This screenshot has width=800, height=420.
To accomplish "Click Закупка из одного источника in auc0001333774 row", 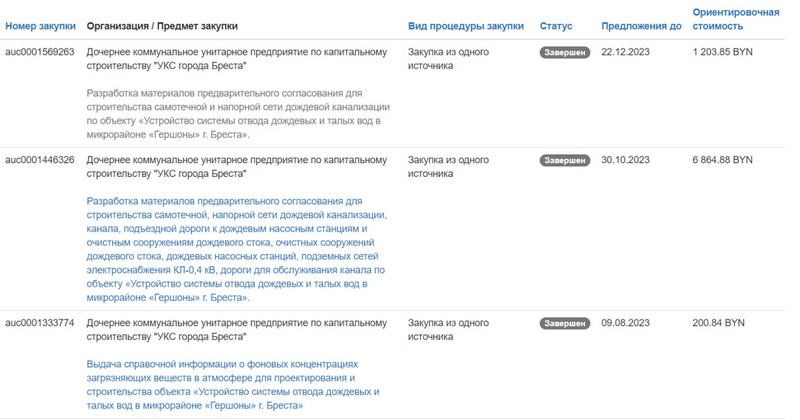I will tap(448, 330).
